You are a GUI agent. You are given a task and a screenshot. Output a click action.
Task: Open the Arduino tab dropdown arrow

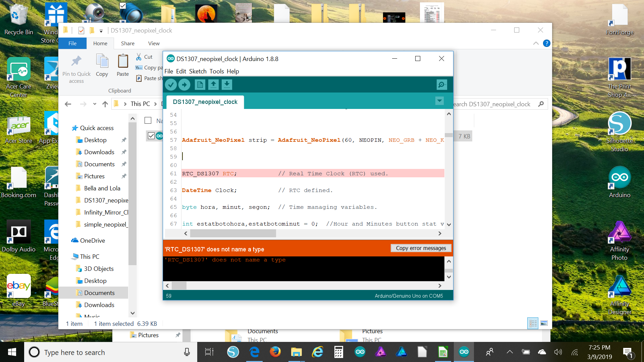coord(439,101)
